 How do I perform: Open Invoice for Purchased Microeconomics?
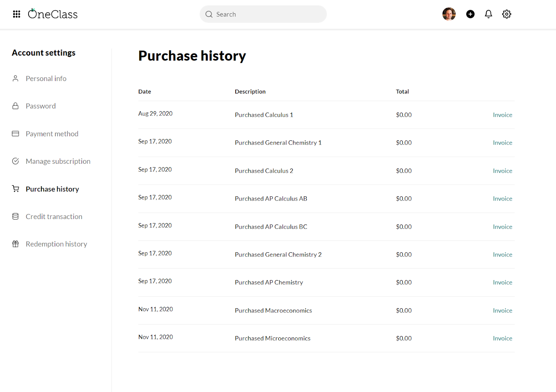click(x=502, y=338)
